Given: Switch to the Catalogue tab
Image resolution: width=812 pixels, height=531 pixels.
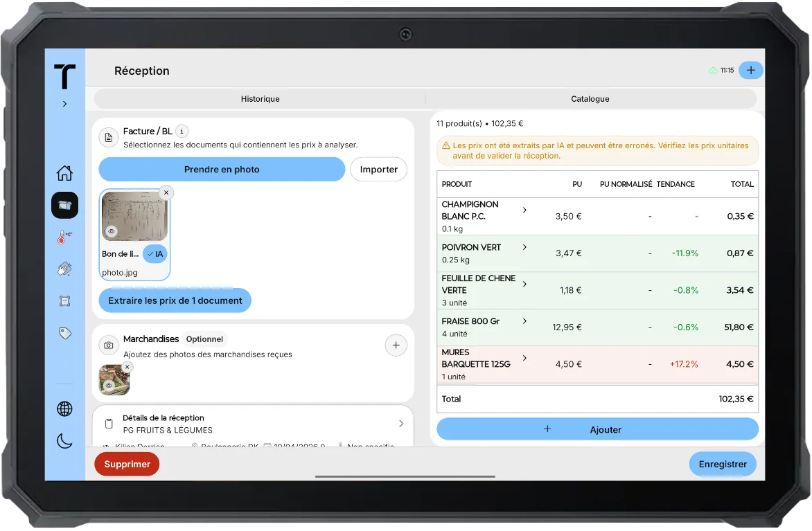Looking at the screenshot, I should click(590, 99).
